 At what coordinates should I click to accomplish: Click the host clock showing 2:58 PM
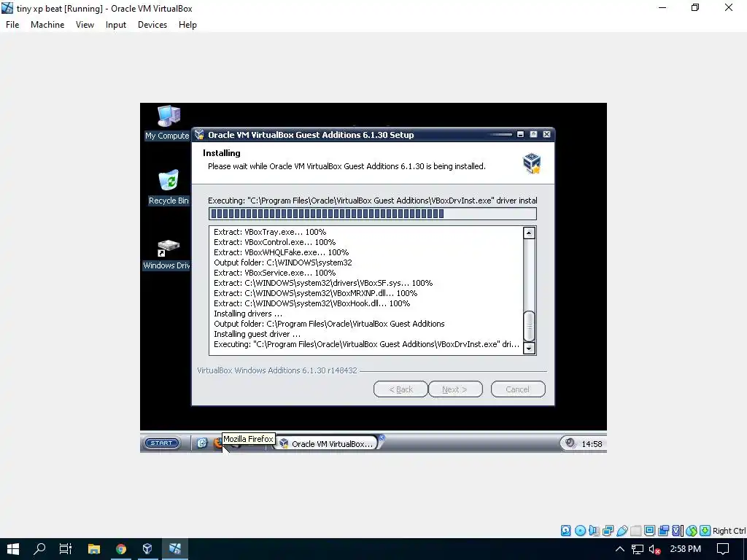[685, 549]
